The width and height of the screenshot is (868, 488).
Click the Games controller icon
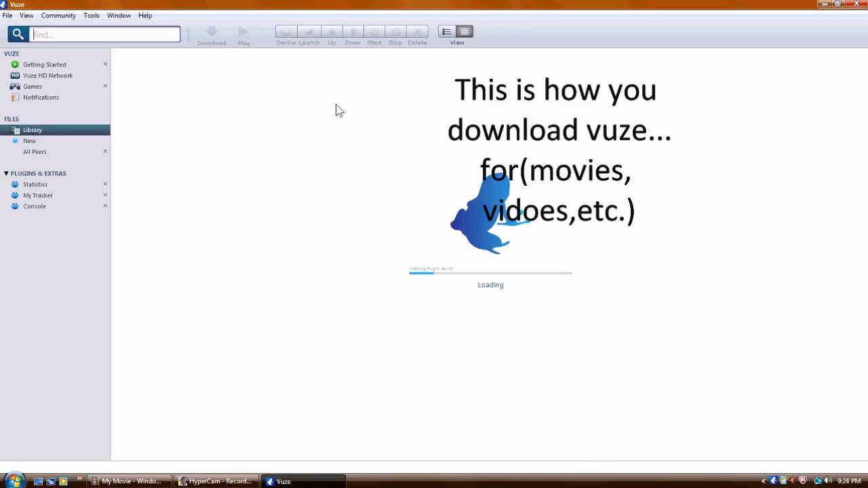point(15,86)
